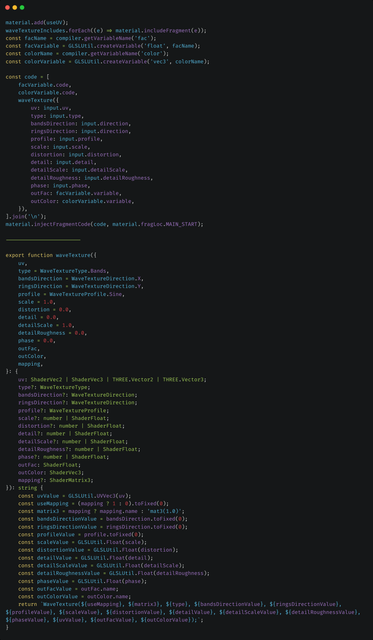
Task: Click the "uv: input.uv," line
Action: 51,108
